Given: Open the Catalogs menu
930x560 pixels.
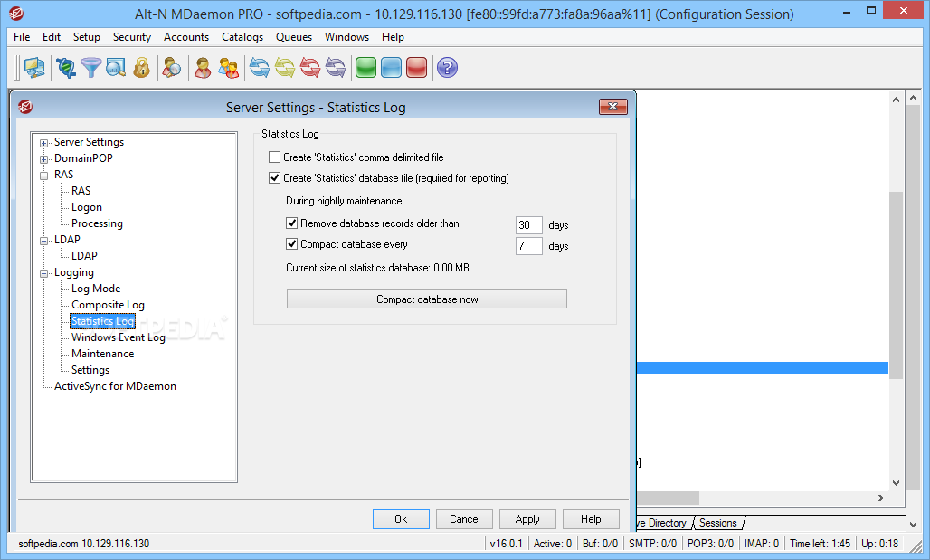Looking at the screenshot, I should click(x=242, y=37).
